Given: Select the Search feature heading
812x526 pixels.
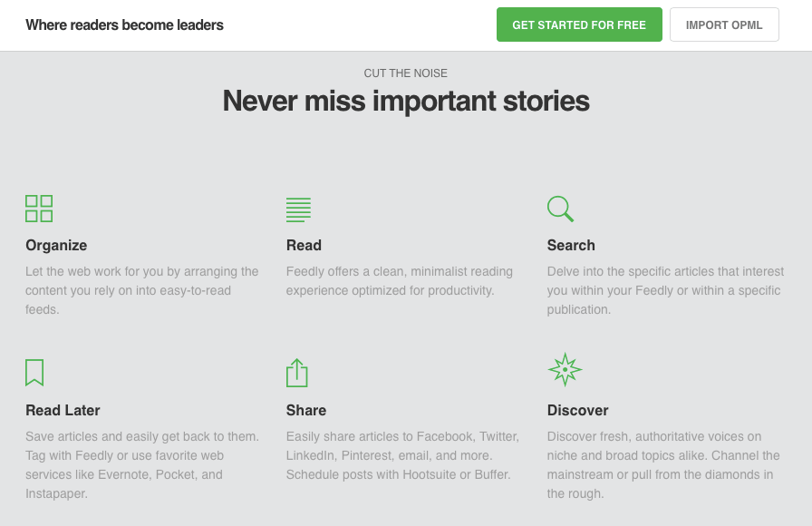Looking at the screenshot, I should [571, 245].
